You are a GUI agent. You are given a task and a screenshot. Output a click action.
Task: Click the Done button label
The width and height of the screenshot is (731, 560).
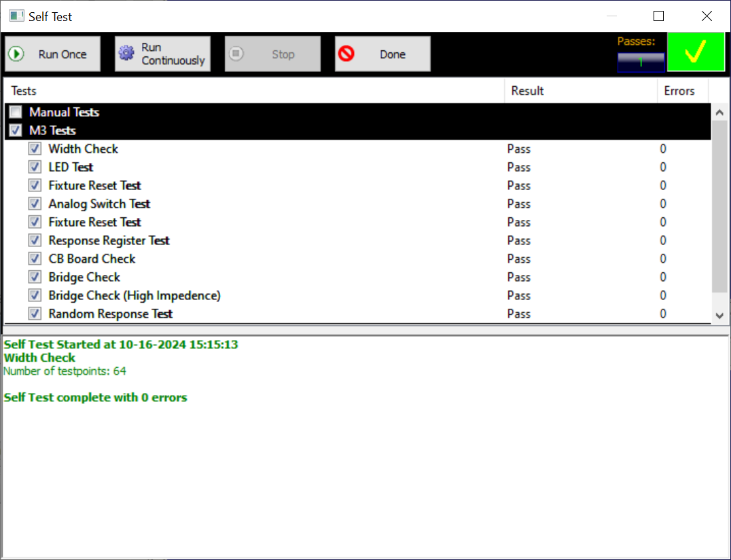click(393, 54)
